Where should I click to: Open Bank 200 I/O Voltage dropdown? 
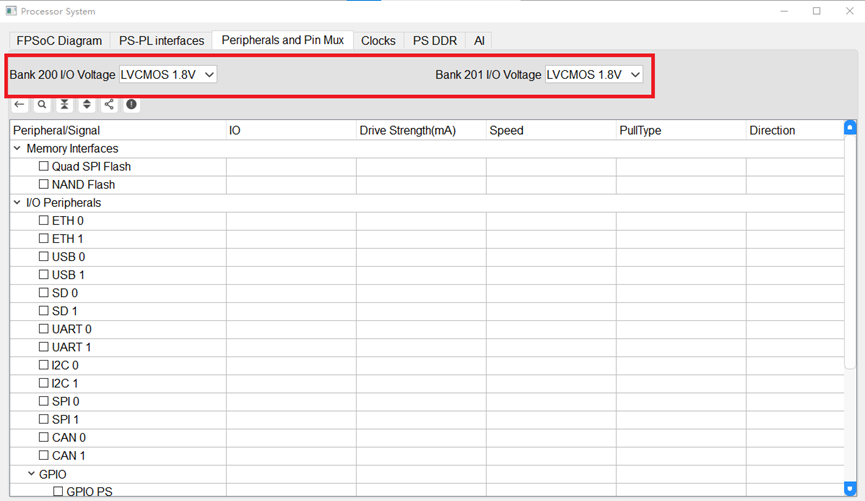tap(168, 74)
